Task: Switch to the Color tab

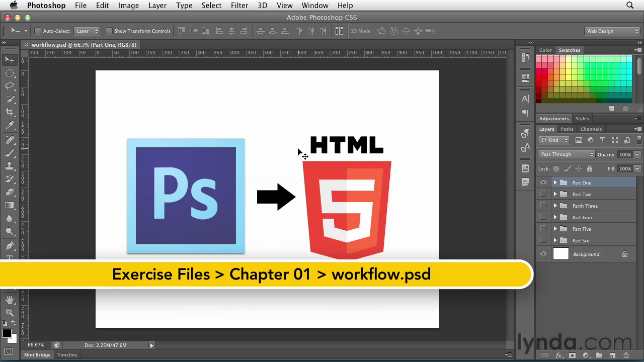Action: point(545,50)
